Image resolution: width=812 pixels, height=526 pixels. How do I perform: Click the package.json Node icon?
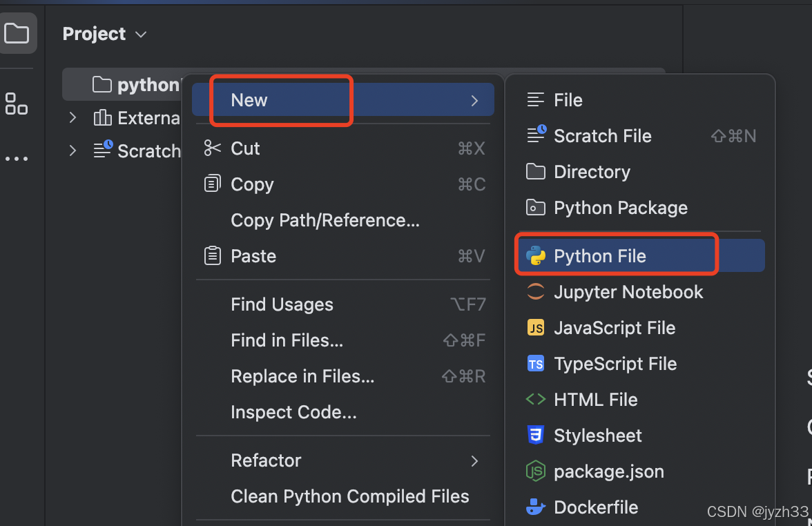click(536, 471)
